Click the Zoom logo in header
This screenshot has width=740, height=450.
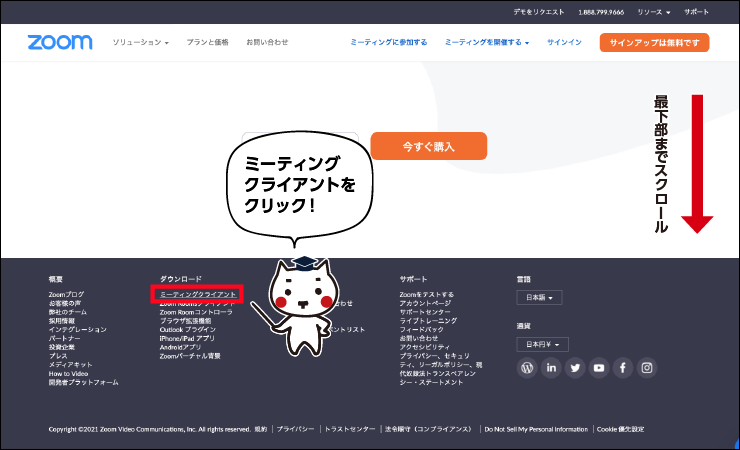pyautogui.click(x=60, y=42)
